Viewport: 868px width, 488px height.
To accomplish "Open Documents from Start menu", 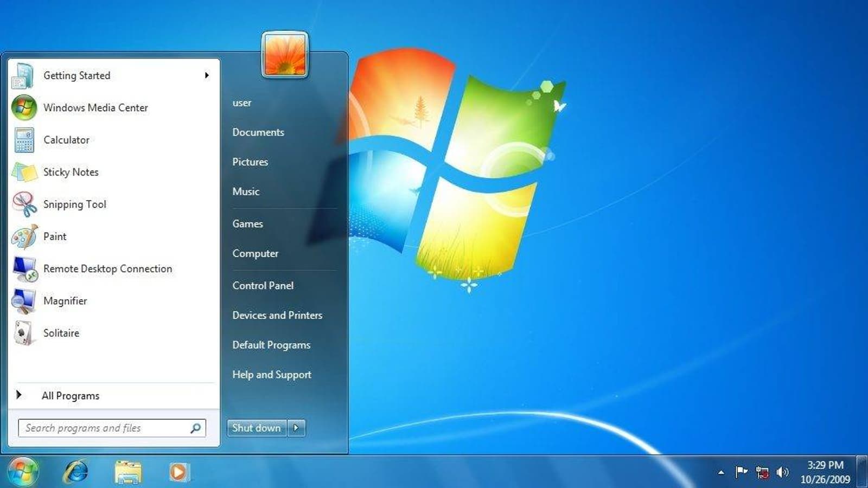I will (x=258, y=132).
